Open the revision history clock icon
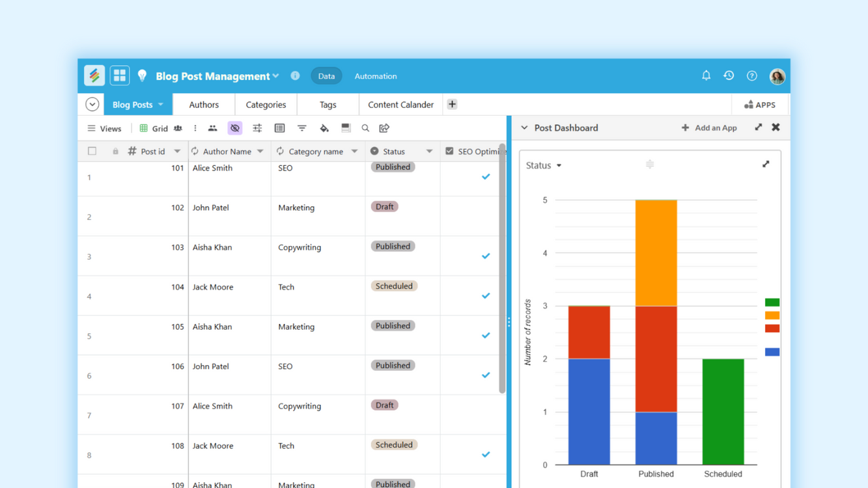This screenshot has height=488, width=868. coord(729,75)
